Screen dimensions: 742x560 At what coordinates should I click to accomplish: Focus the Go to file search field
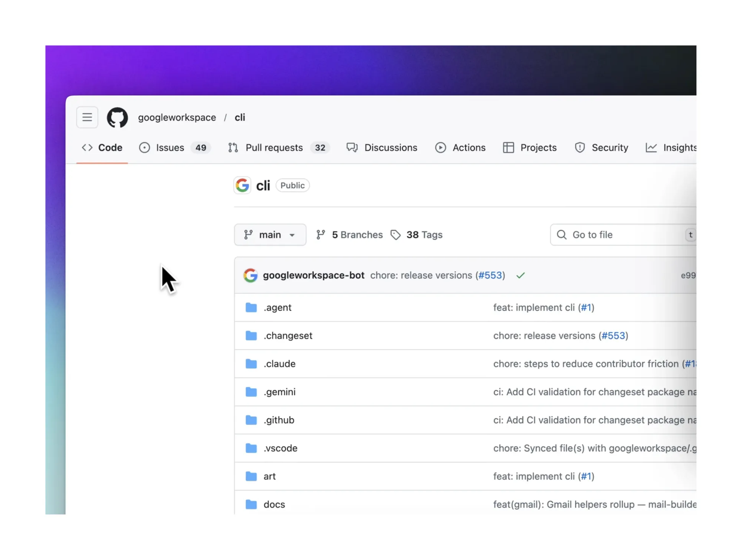623,235
